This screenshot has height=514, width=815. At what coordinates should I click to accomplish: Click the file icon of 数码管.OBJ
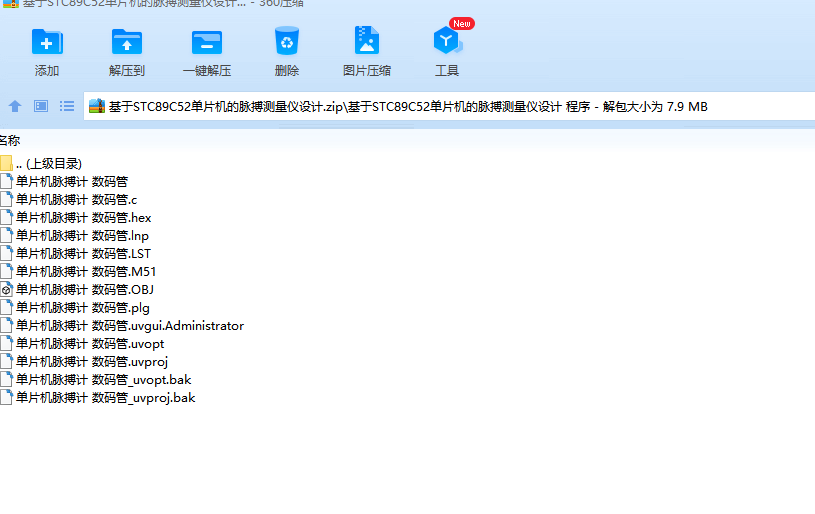click(x=6, y=289)
